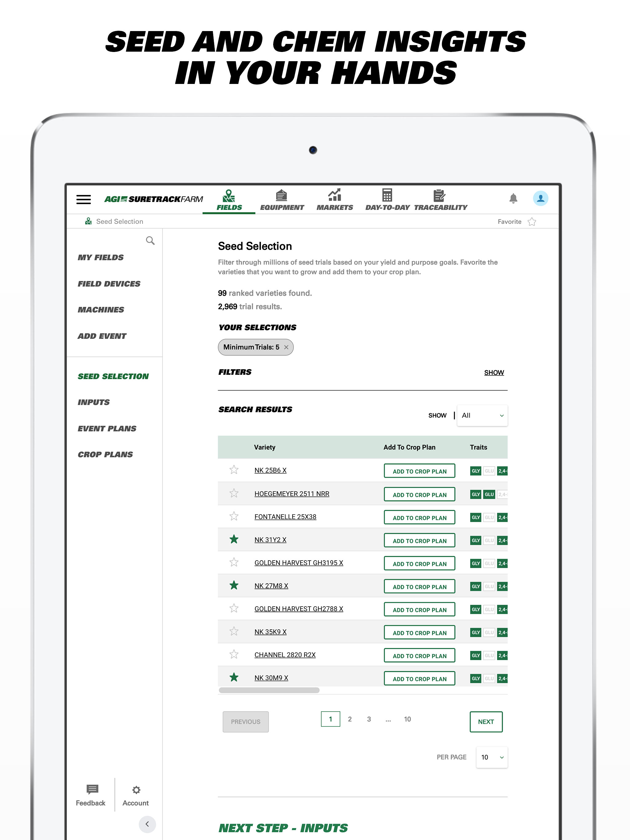Open NK 30M9 X variety link
Viewport: 630px width, 840px height.
coord(271,678)
